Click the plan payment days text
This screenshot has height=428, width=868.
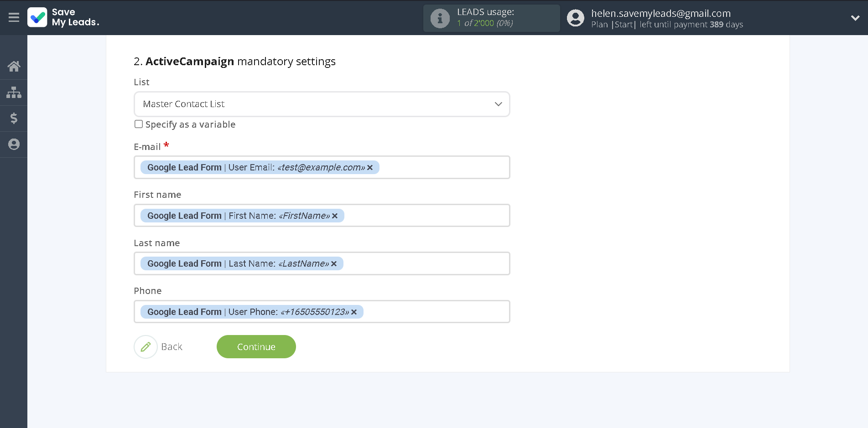pos(667,25)
